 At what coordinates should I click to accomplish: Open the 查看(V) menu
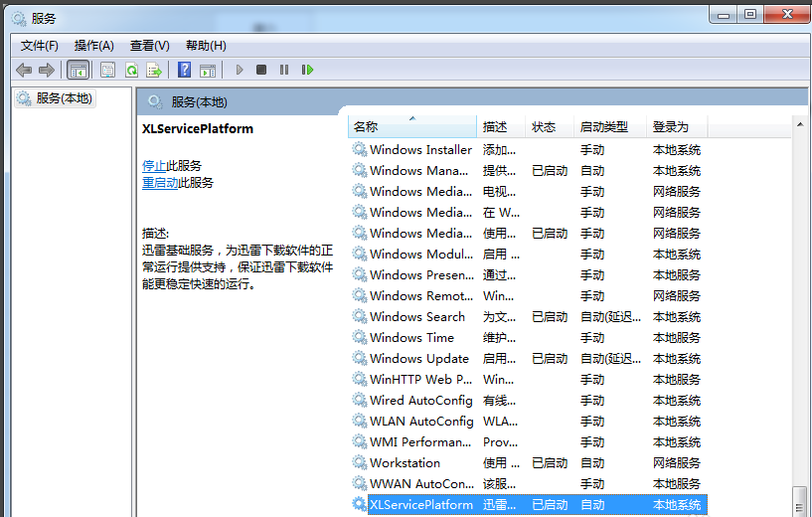pyautogui.click(x=150, y=46)
